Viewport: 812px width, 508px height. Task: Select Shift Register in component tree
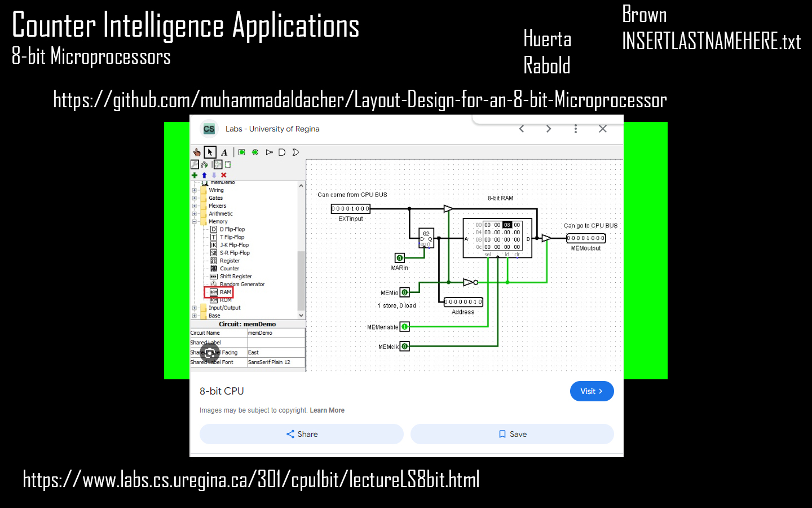pos(235,277)
